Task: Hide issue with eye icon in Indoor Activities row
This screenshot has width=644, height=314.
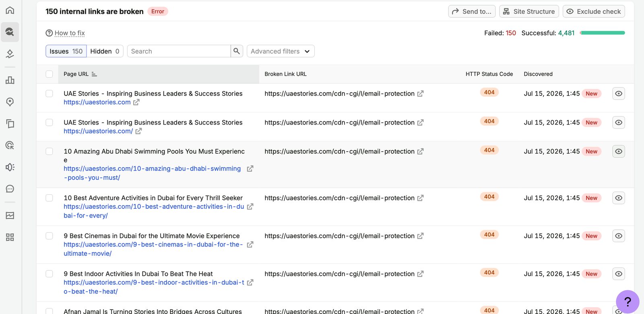Action: point(619,274)
